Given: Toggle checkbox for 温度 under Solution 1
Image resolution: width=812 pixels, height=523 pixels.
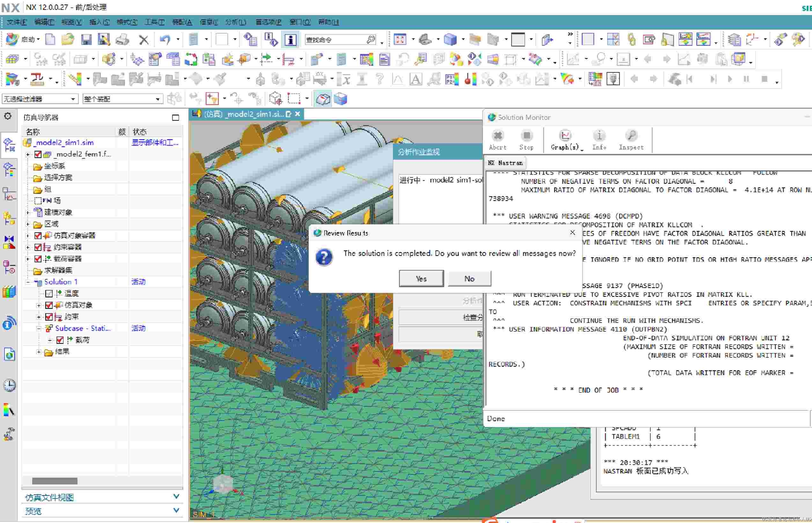Looking at the screenshot, I should click(x=49, y=294).
